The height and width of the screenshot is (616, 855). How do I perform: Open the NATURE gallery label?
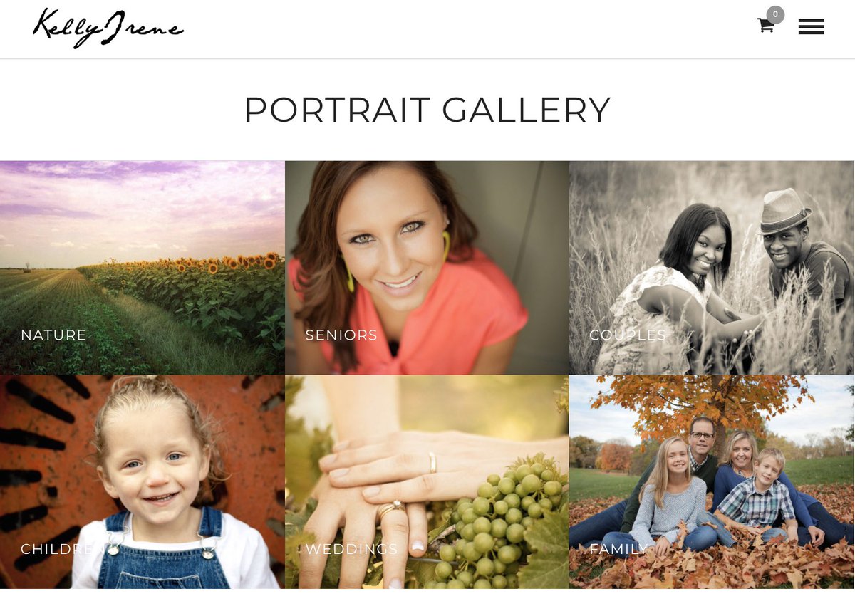click(x=53, y=335)
